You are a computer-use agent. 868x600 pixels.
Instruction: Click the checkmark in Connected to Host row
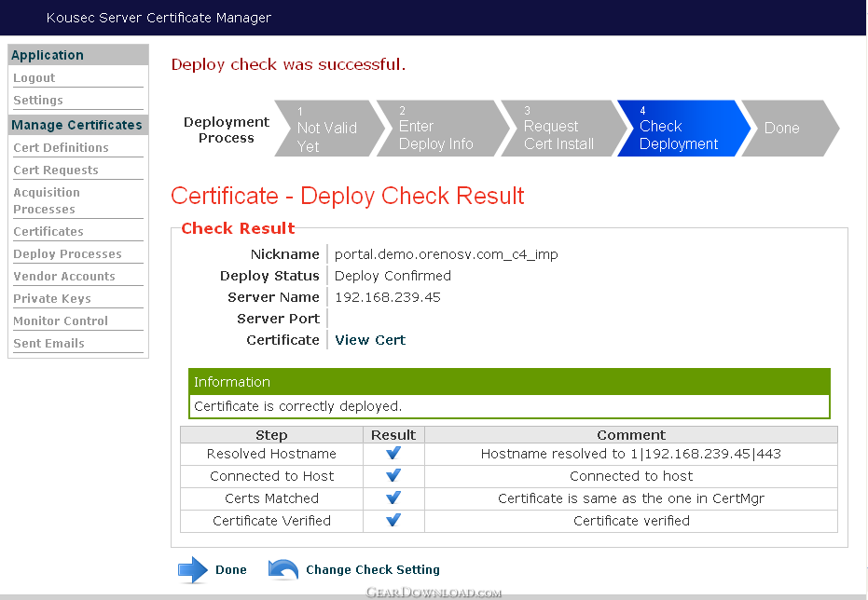[393, 475]
